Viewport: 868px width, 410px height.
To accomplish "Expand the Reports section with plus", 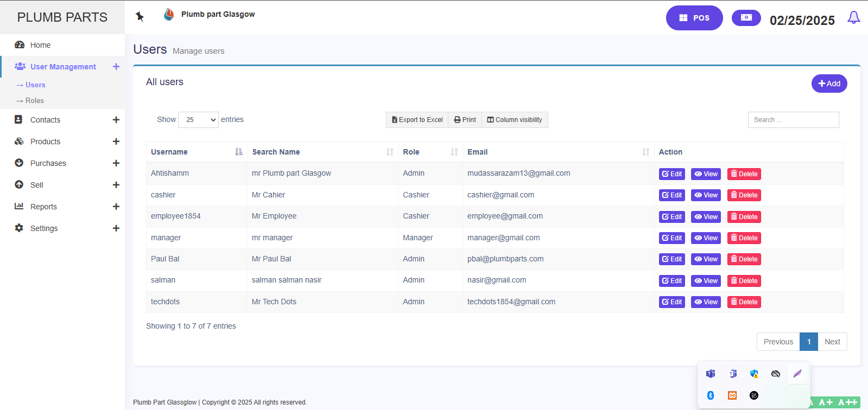I will coord(116,207).
